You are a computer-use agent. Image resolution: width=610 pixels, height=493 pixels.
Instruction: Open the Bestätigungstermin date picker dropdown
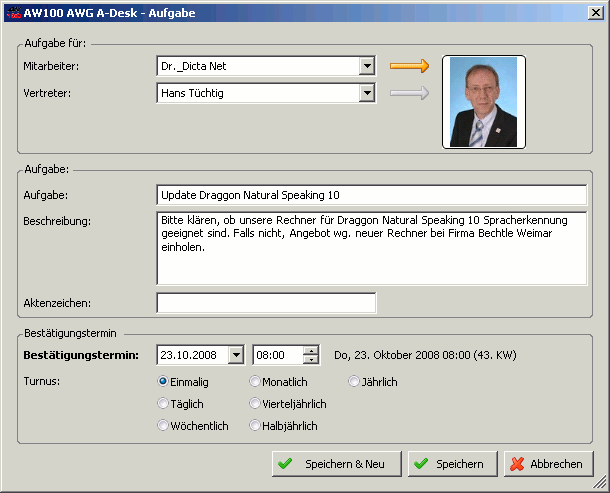235,355
